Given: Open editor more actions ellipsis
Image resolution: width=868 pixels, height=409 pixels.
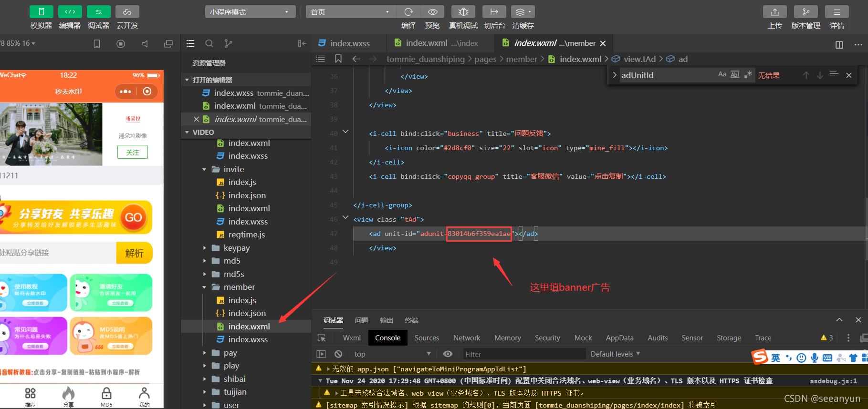Looking at the screenshot, I should [858, 45].
